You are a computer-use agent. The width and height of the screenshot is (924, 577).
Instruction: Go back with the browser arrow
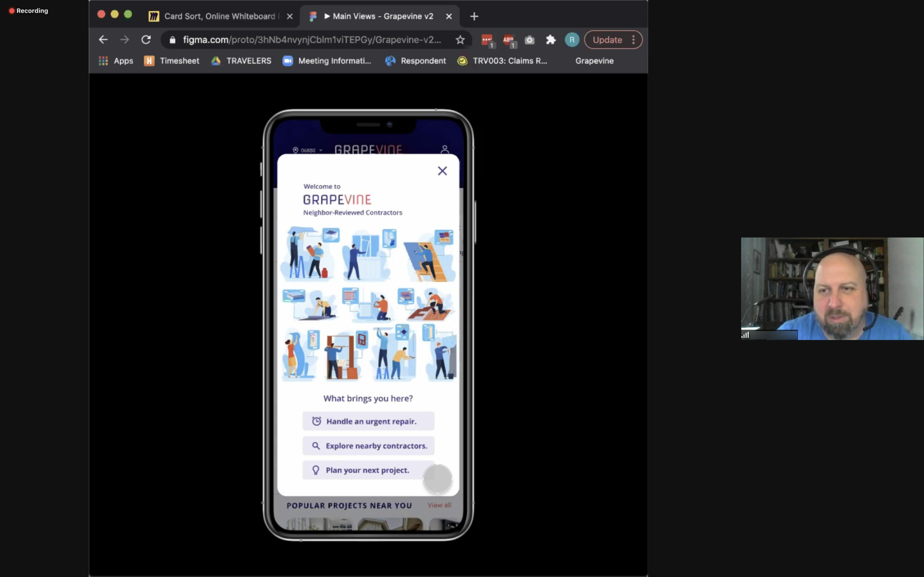pos(103,40)
